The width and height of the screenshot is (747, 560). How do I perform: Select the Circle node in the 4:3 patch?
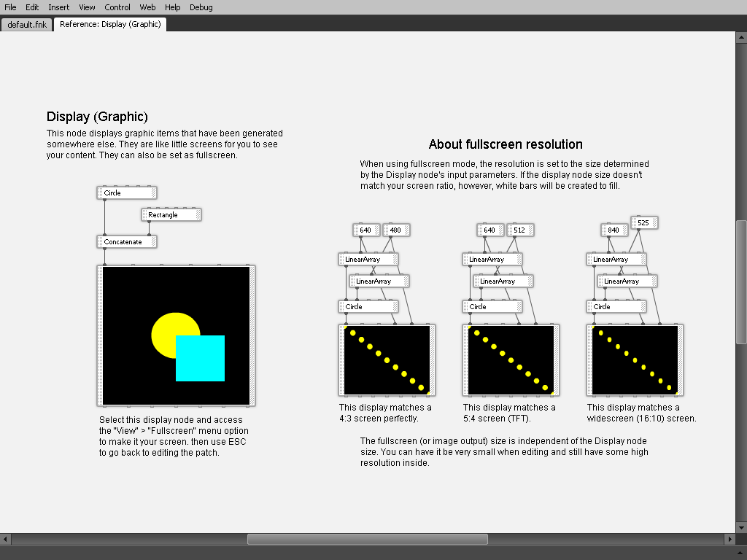click(x=368, y=307)
